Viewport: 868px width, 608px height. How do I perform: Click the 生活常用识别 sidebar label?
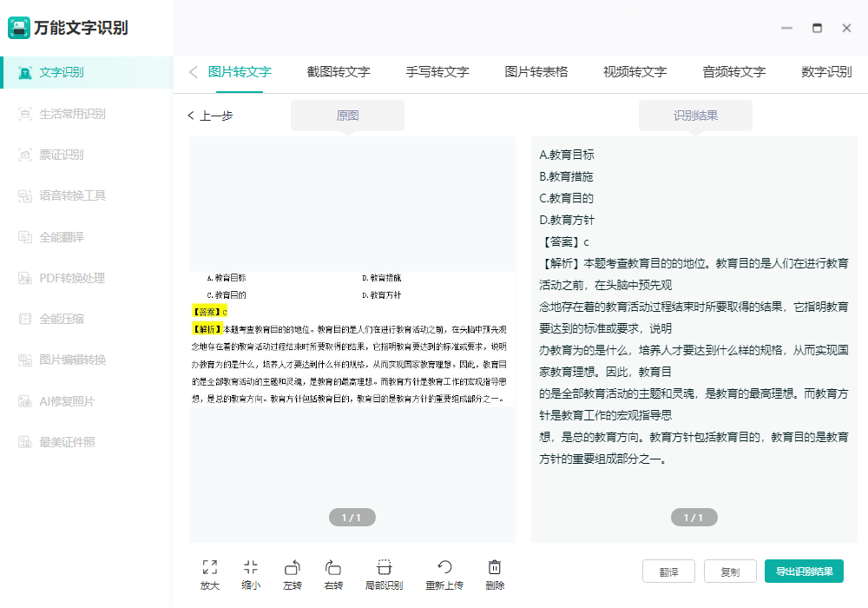tap(73, 114)
